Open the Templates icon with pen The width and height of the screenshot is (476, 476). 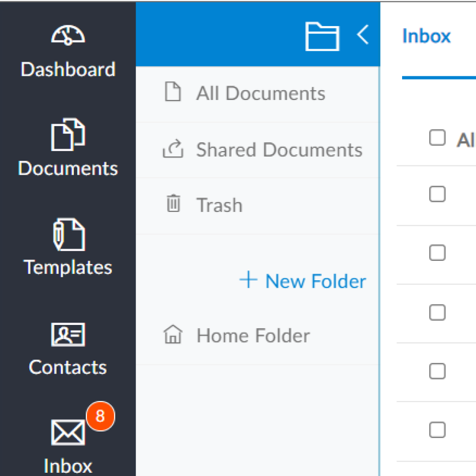click(69, 234)
